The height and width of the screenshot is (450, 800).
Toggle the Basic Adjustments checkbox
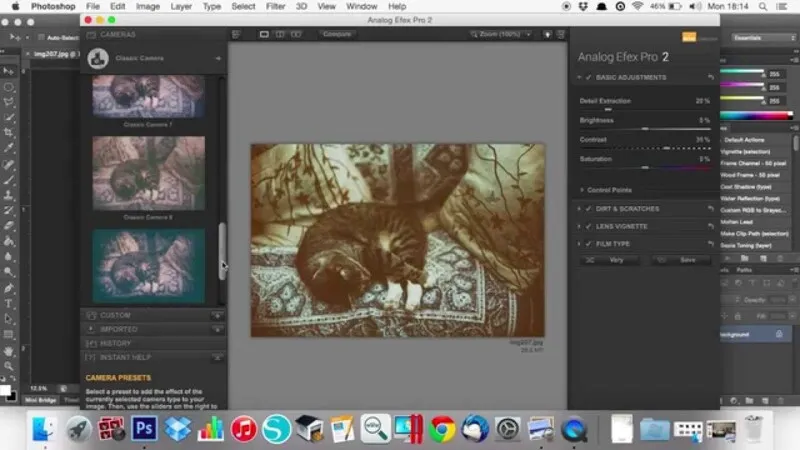point(588,77)
